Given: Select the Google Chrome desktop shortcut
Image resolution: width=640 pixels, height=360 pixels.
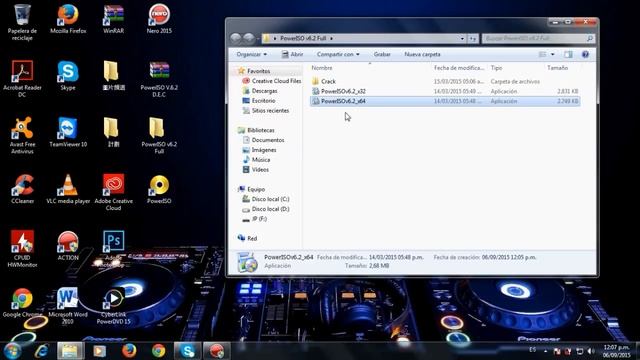Looking at the screenshot, I should pos(22,302).
